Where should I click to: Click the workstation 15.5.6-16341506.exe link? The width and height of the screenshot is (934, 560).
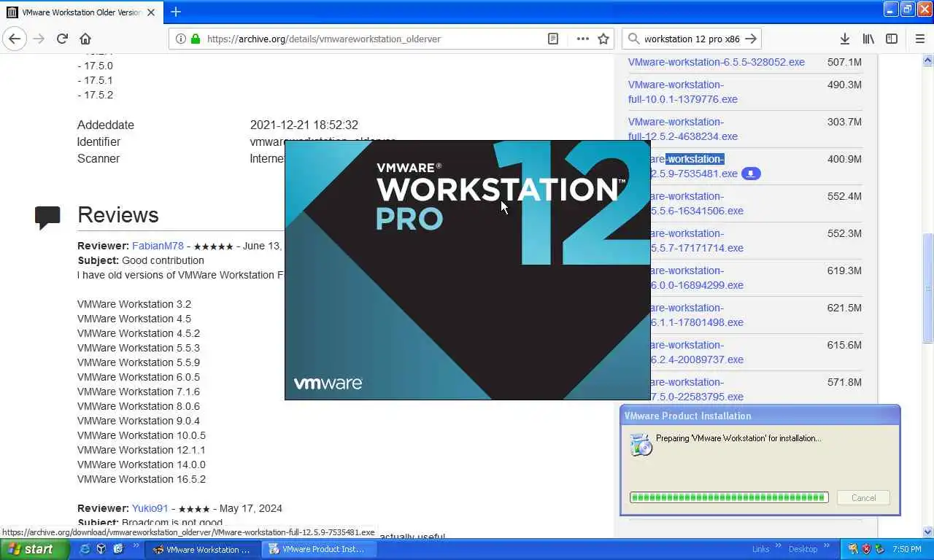[697, 203]
